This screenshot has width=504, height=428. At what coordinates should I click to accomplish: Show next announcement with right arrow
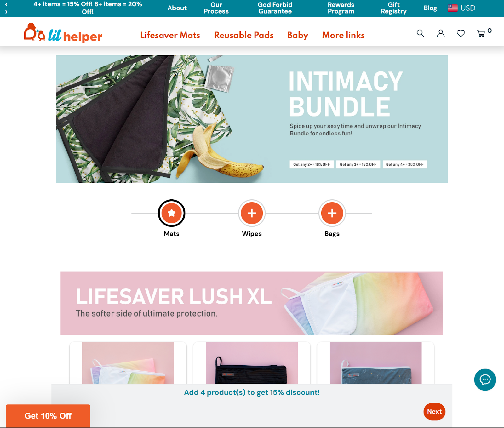click(6, 12)
